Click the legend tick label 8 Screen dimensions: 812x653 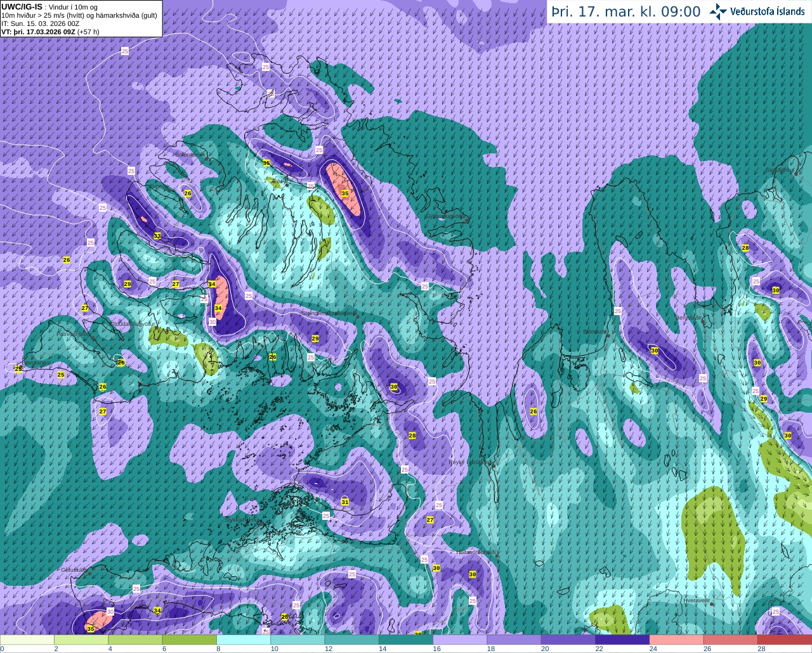218,649
